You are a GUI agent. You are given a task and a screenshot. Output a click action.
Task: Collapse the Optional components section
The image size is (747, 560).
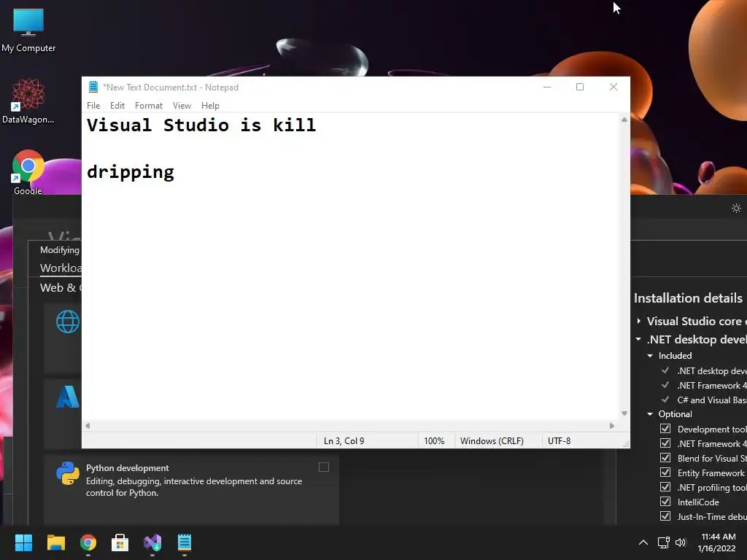(x=650, y=414)
